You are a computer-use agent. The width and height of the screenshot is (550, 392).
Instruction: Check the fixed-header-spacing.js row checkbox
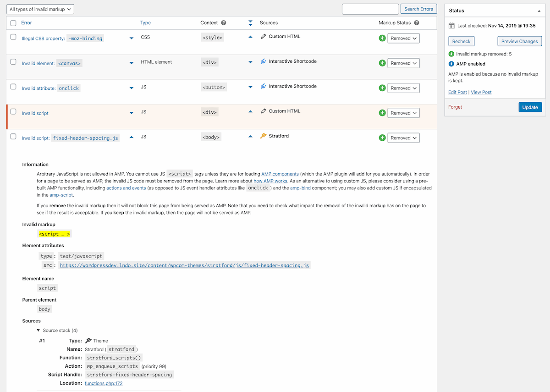point(13,136)
